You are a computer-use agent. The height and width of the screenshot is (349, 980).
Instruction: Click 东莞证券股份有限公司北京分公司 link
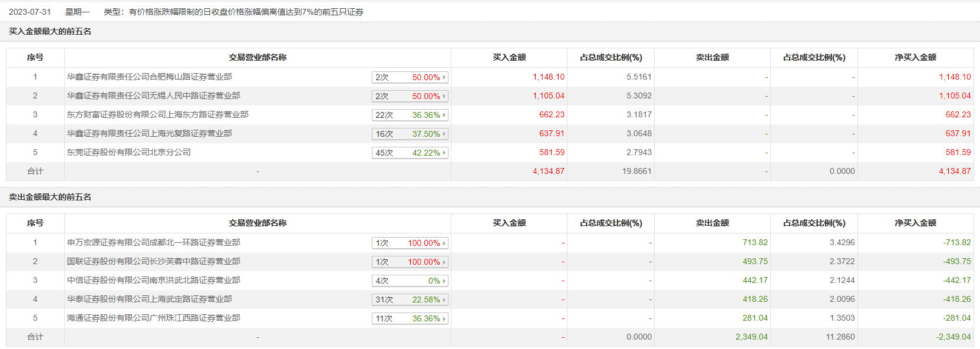[128, 152]
